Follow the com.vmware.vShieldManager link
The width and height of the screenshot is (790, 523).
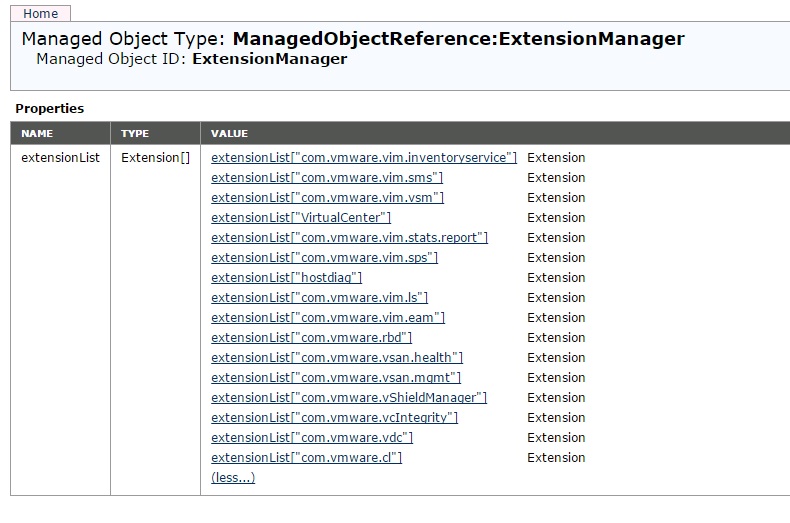pyautogui.click(x=349, y=398)
